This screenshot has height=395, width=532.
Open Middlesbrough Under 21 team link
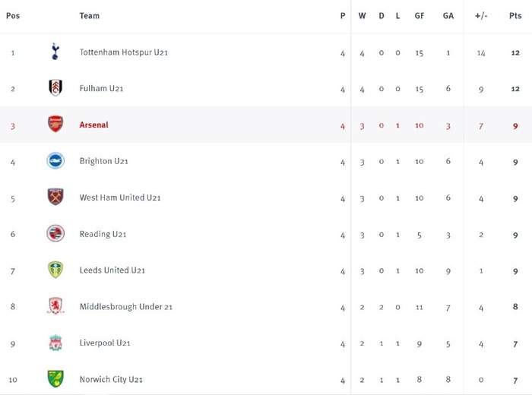click(126, 307)
